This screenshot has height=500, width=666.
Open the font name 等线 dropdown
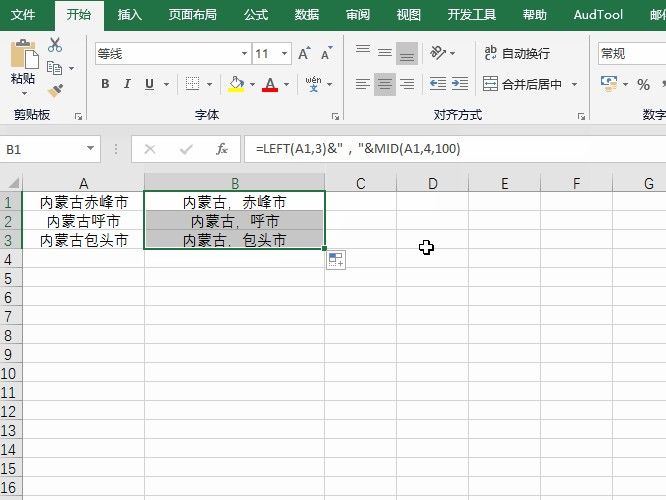click(x=244, y=54)
